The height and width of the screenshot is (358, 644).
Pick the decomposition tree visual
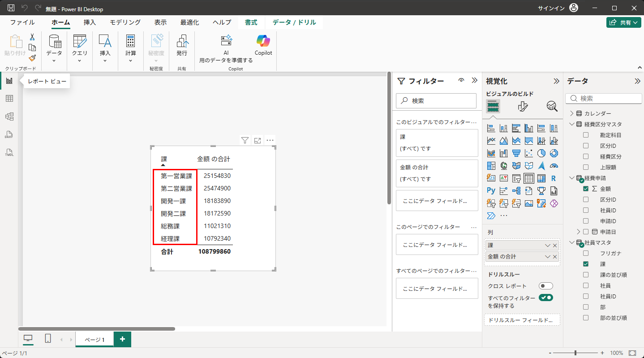[x=516, y=191]
